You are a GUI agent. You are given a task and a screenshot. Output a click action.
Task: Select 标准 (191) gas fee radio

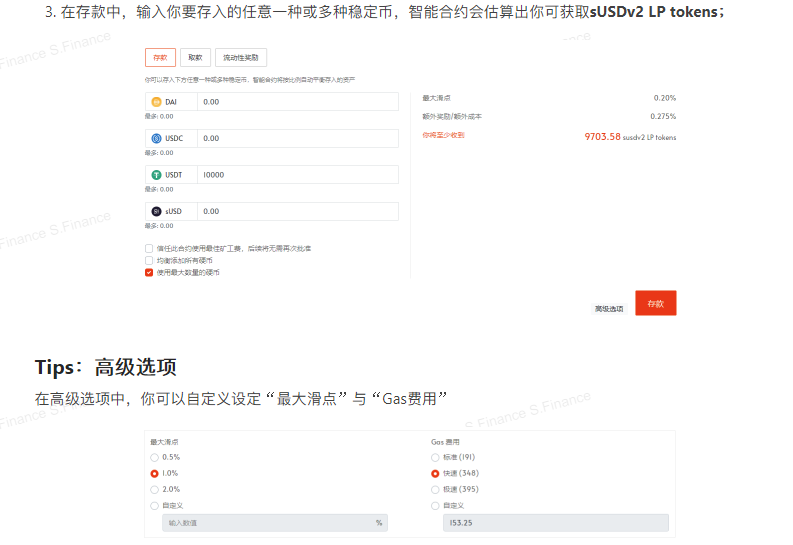(x=435, y=458)
